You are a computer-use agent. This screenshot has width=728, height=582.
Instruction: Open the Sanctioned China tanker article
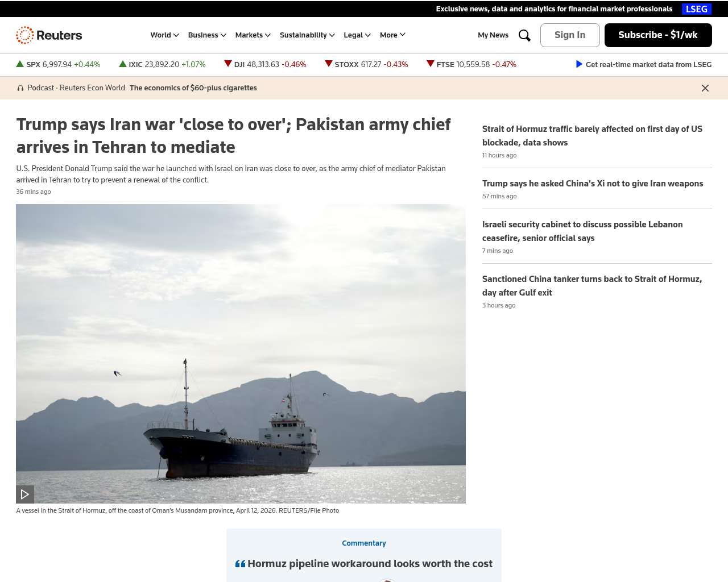point(592,286)
